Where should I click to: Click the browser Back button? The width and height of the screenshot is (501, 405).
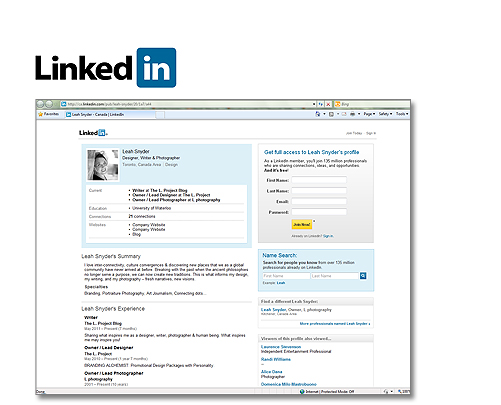[x=41, y=104]
